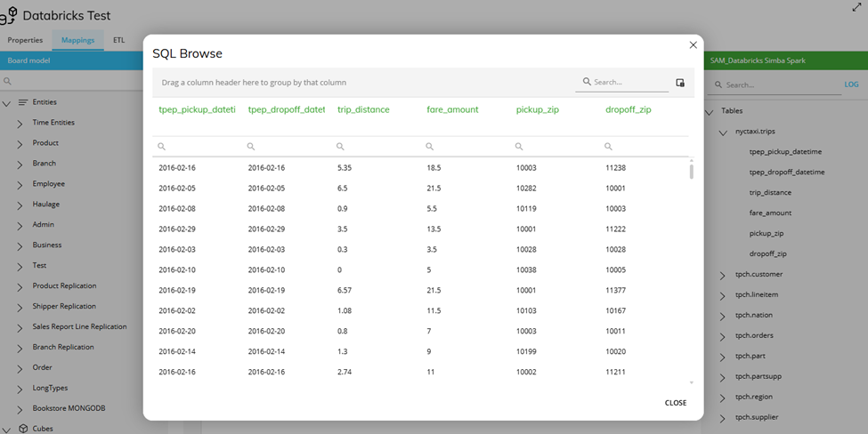Sort by tpep_pickup_datetime column header
The width and height of the screenshot is (868, 434).
pos(197,109)
